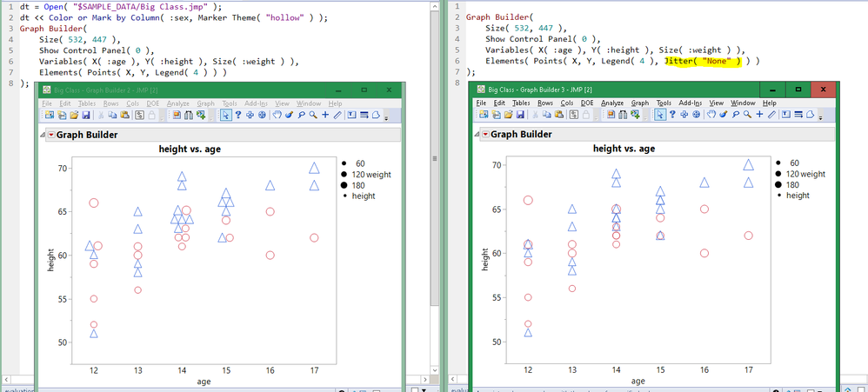868x392 pixels.
Task: Click circle marker at age 17 in Graph Builder 3
Action: tap(749, 236)
